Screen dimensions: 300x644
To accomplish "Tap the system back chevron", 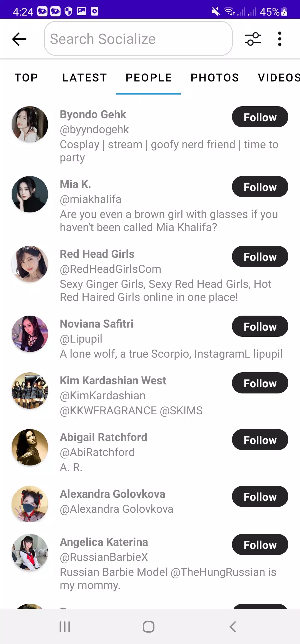I will coord(233,627).
